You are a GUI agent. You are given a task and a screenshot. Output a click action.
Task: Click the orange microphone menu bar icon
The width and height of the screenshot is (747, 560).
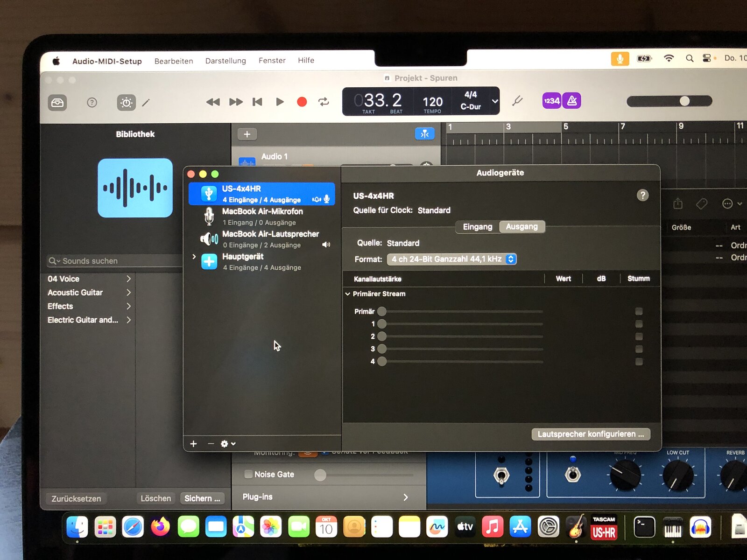point(620,59)
